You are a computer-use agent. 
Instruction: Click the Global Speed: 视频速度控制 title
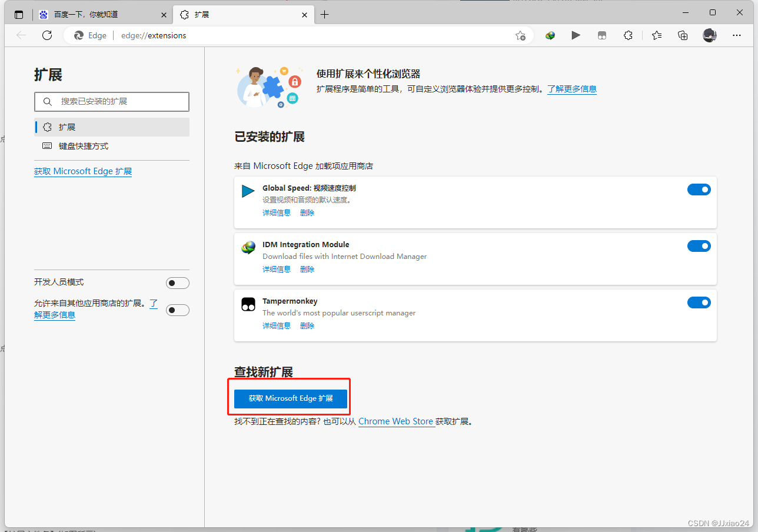309,188
